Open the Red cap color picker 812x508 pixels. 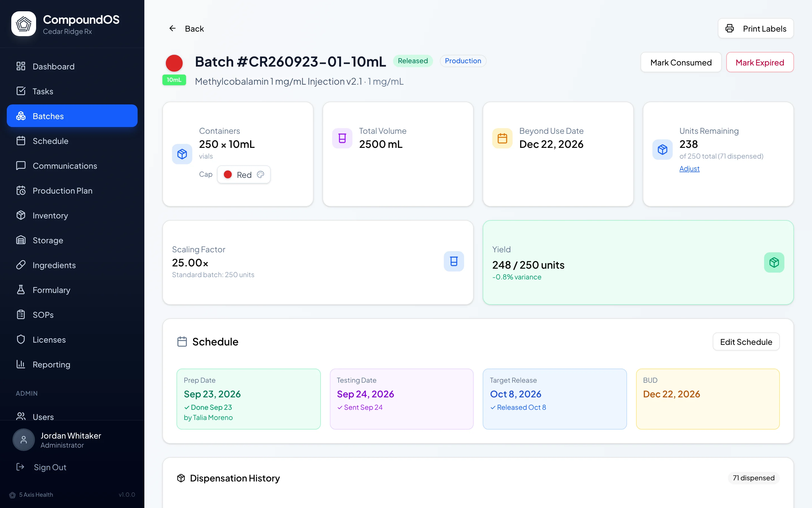point(244,175)
